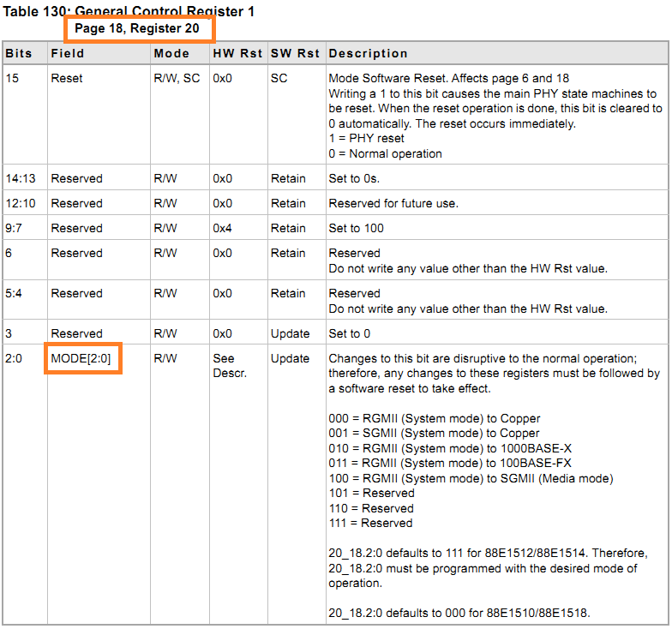This screenshot has height=629, width=672.
Task: Click the bit '3' cell
Action: pos(9,333)
